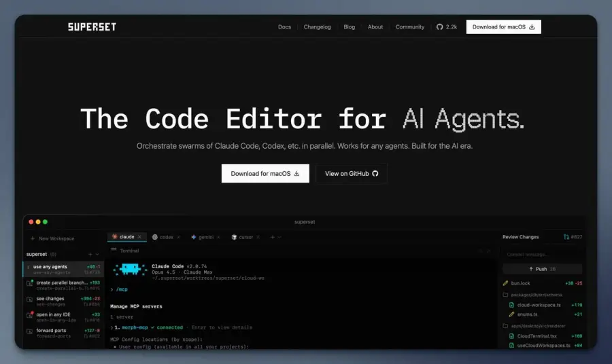The image size is (612, 364).
Task: Close the cursor tab
Action: click(258, 237)
